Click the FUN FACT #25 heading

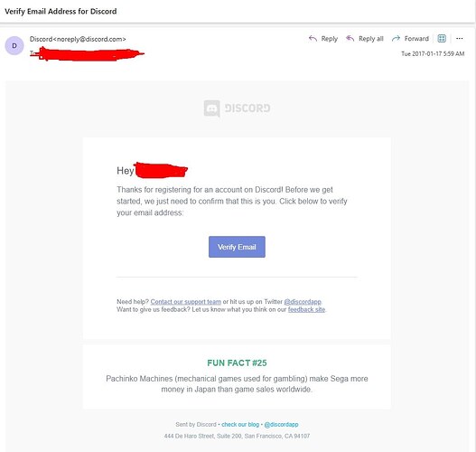237,363
